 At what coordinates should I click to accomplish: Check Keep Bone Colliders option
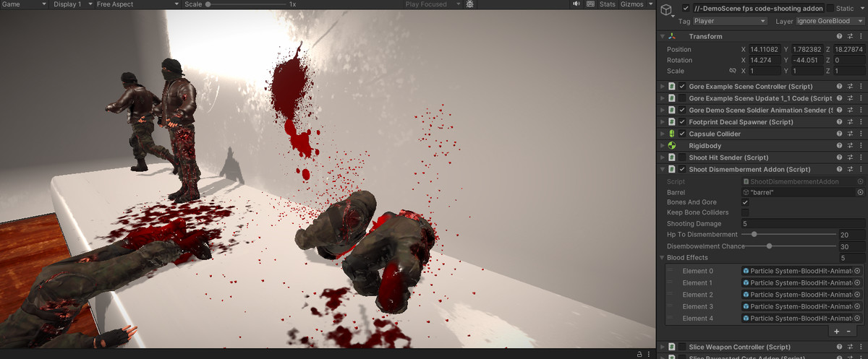[x=745, y=213]
